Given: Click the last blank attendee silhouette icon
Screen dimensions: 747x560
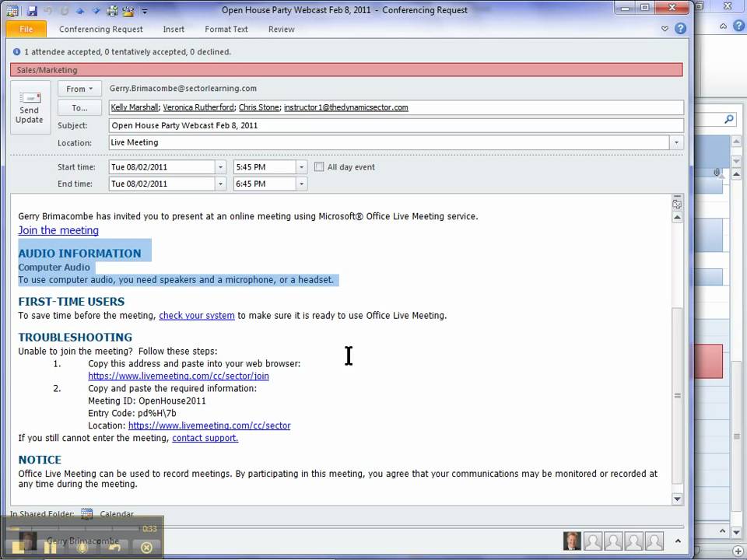Looking at the screenshot, I should 654,541.
